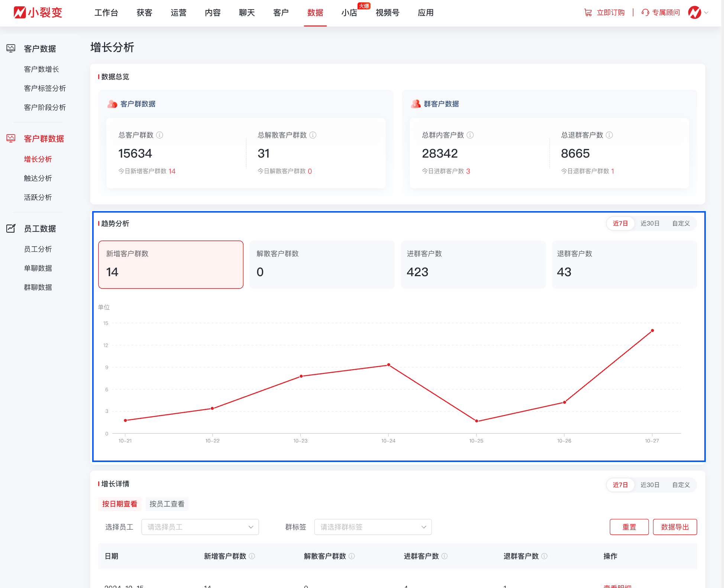Click info icon in 进群客户数 table header
724x588 pixels.
click(x=445, y=556)
